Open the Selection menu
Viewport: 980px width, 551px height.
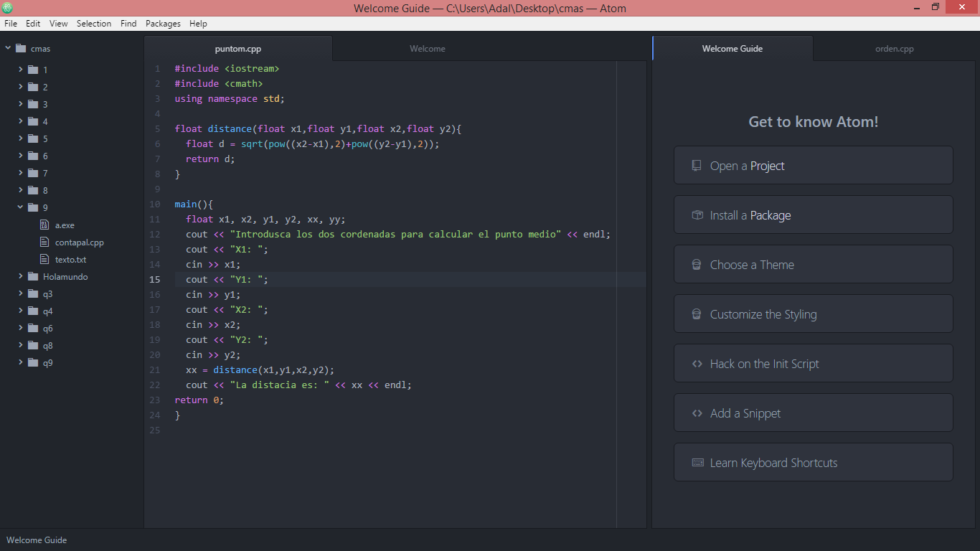click(x=94, y=24)
